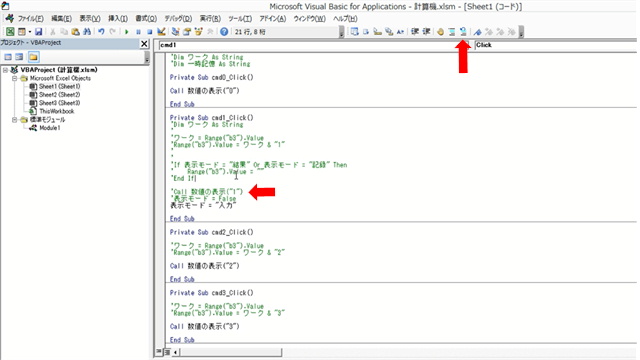This screenshot has height=360, width=640.
Task: Open the insert UserForm dropdown arrow
Action: pos(30,31)
